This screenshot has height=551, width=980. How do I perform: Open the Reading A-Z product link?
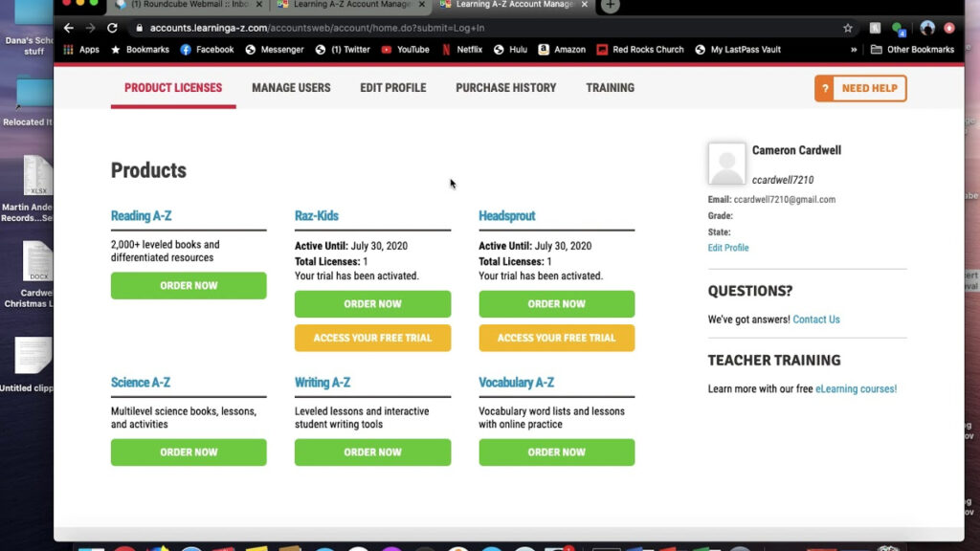(x=142, y=215)
